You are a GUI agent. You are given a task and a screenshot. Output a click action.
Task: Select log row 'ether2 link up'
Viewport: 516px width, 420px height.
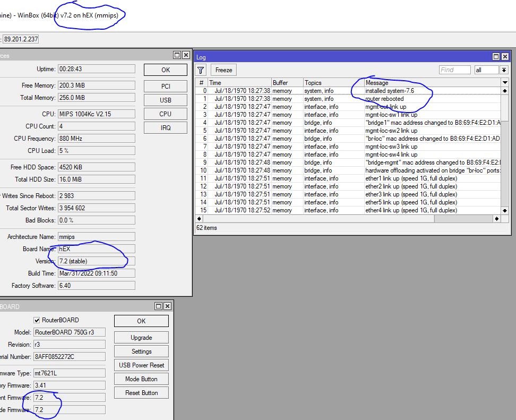[x=348, y=186]
